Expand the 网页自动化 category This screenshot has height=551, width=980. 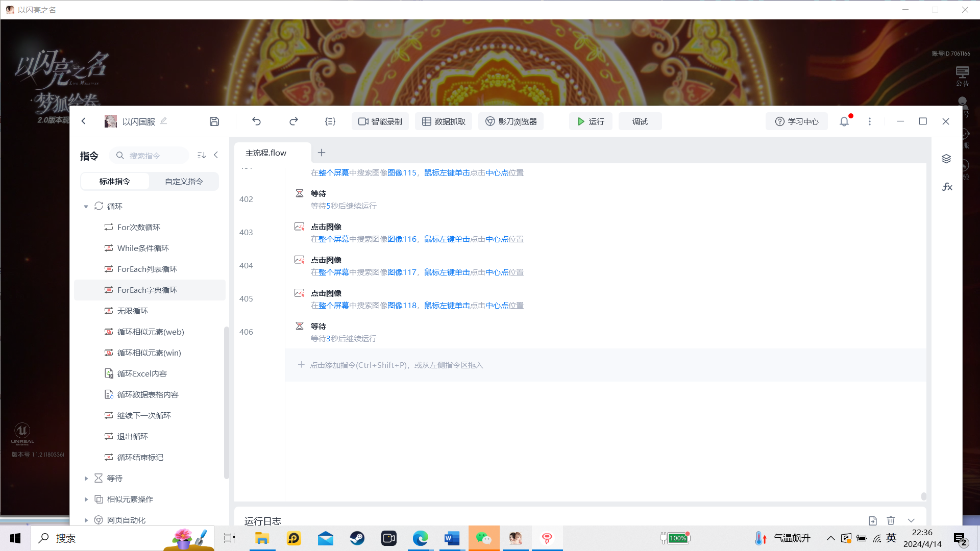tap(86, 520)
